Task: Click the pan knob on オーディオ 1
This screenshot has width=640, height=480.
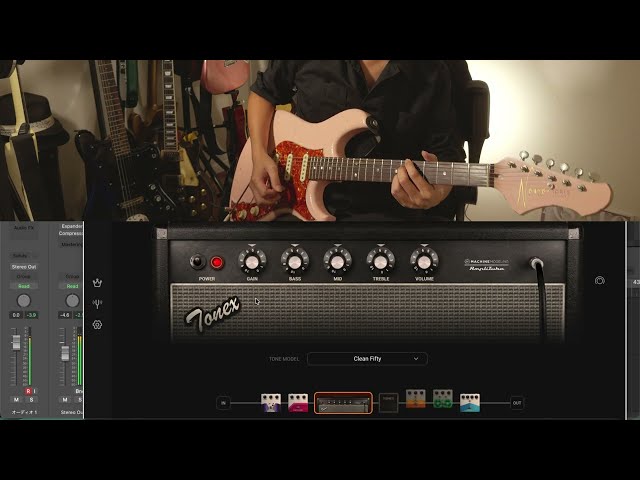Action: click(x=24, y=301)
